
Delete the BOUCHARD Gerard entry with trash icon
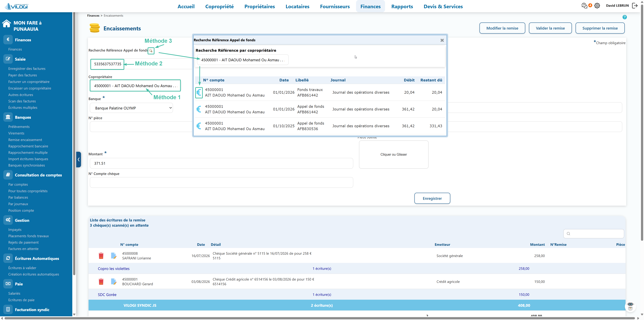point(101,282)
